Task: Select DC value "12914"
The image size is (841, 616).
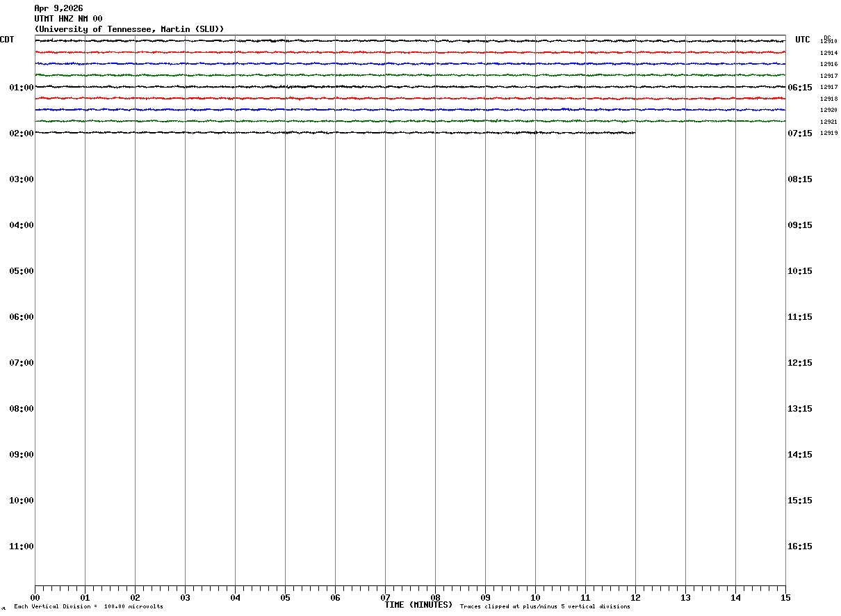Action: [x=828, y=53]
